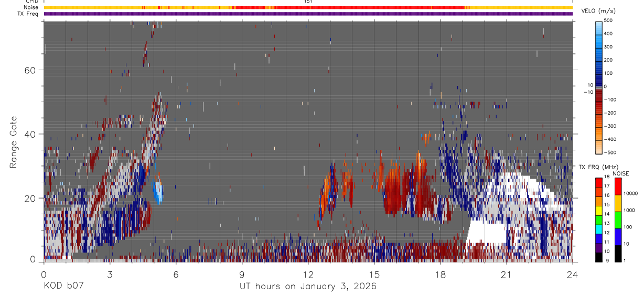Click the 21 tick on UT hours axis

tap(507, 274)
